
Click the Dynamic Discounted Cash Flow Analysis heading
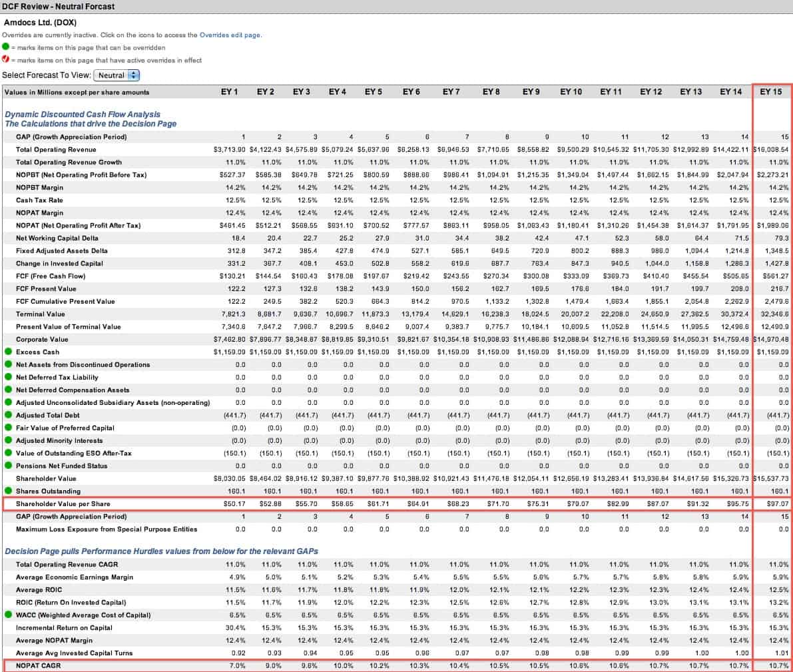(x=83, y=115)
